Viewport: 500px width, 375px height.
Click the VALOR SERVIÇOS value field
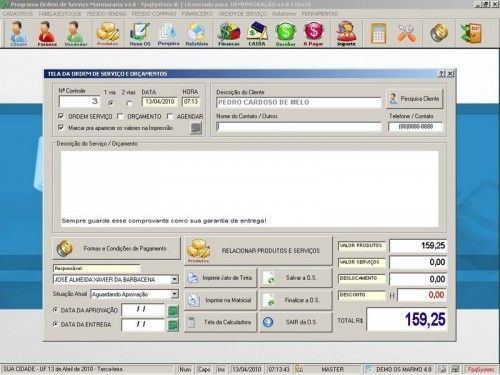(418, 262)
